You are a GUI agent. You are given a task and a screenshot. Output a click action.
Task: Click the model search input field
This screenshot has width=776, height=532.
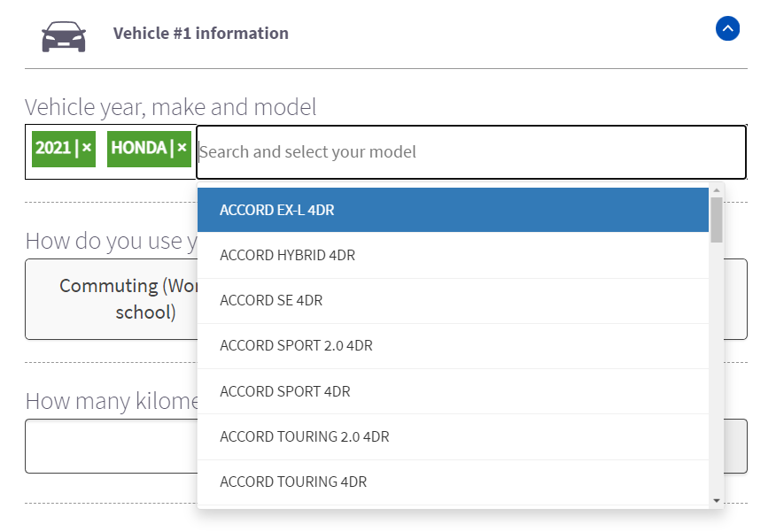(x=469, y=152)
